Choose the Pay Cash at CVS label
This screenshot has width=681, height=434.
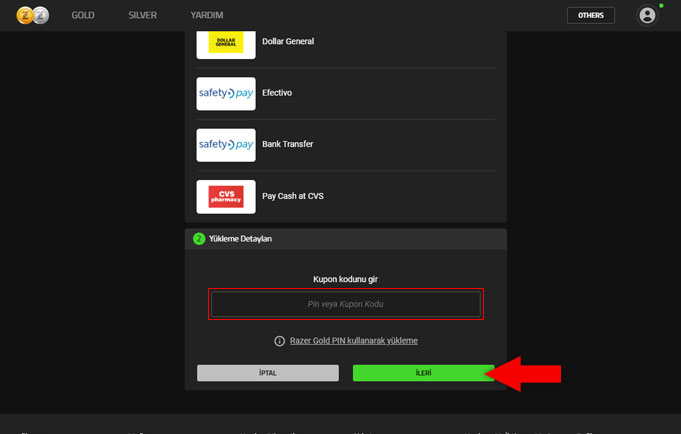click(x=293, y=197)
